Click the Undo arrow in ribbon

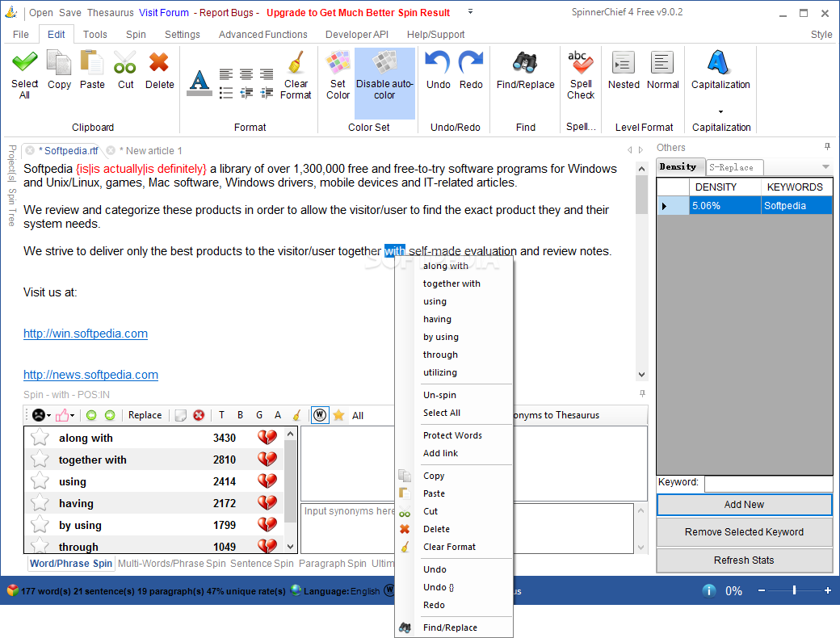click(x=439, y=63)
